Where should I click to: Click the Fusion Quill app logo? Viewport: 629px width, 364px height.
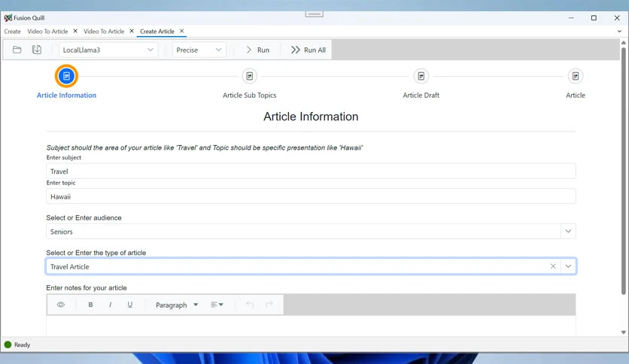point(8,17)
